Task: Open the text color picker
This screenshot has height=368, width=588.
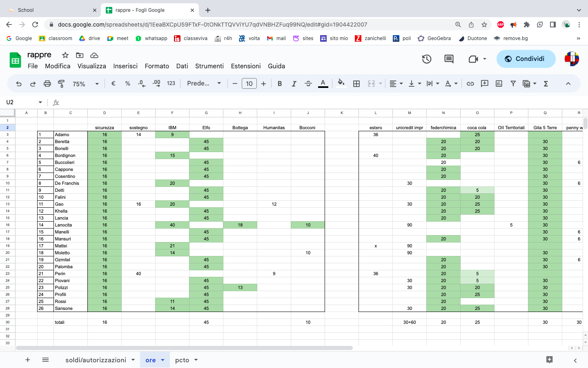Action: (x=323, y=83)
